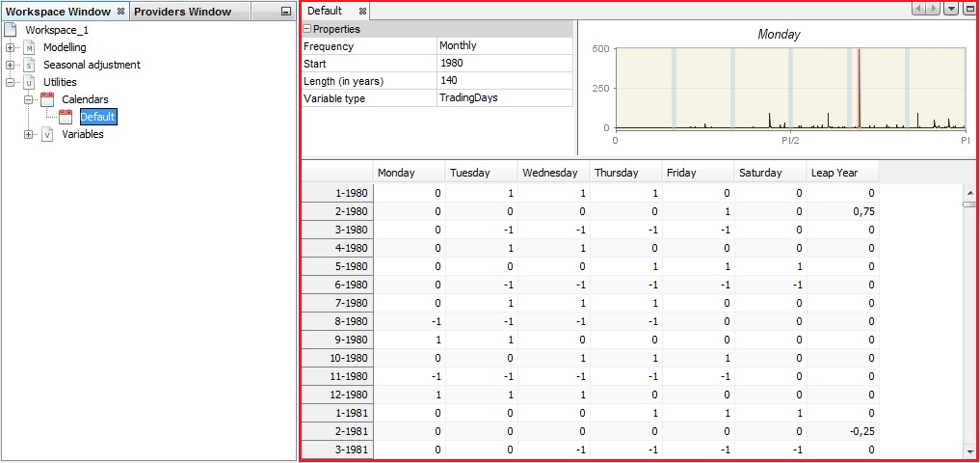Screen dimensions: 980x463
Task: Click the table's vertical scrollbar down arrow
Action: click(969, 450)
